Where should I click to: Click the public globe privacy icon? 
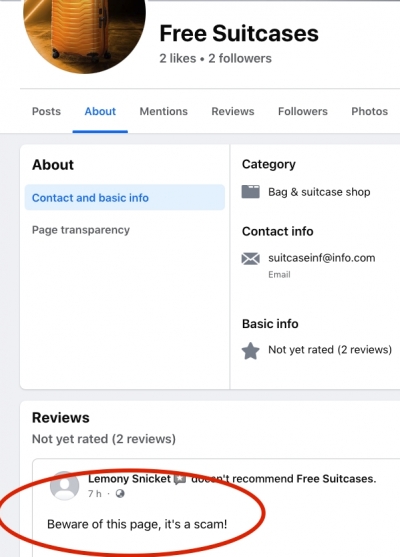tap(120, 494)
